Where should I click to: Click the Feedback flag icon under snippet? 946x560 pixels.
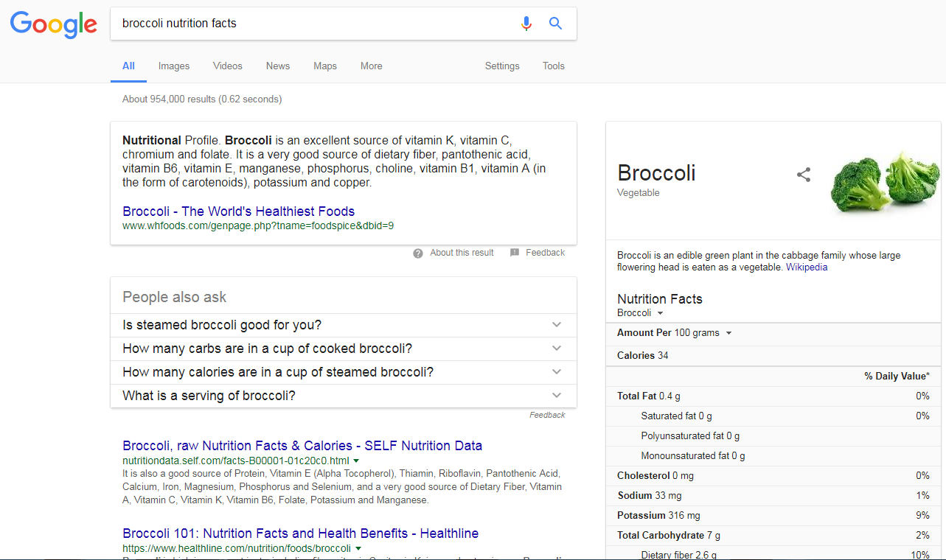(x=514, y=253)
